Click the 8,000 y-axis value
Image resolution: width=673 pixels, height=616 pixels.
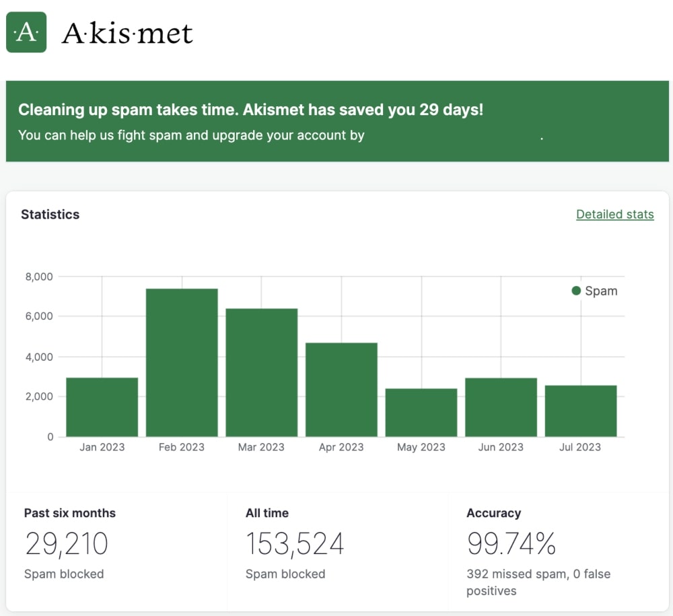coord(39,277)
